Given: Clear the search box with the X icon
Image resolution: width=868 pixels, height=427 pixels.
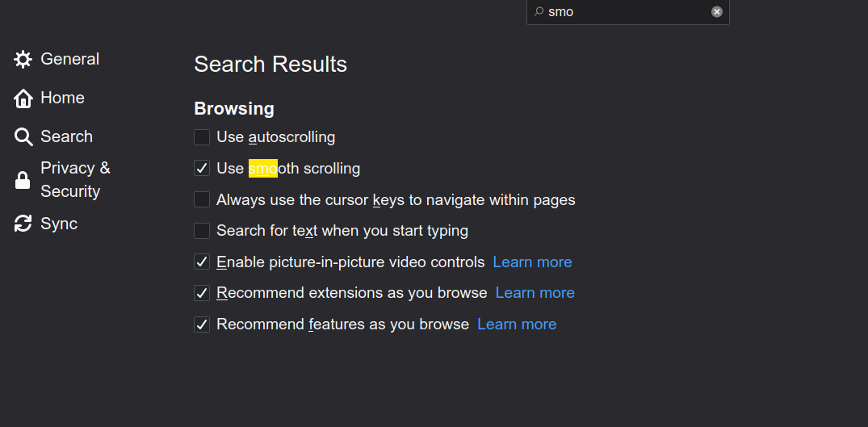Looking at the screenshot, I should [717, 11].
